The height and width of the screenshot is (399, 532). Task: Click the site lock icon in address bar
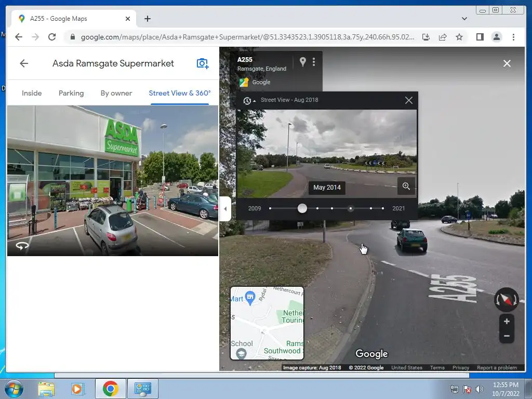pyautogui.click(x=72, y=37)
